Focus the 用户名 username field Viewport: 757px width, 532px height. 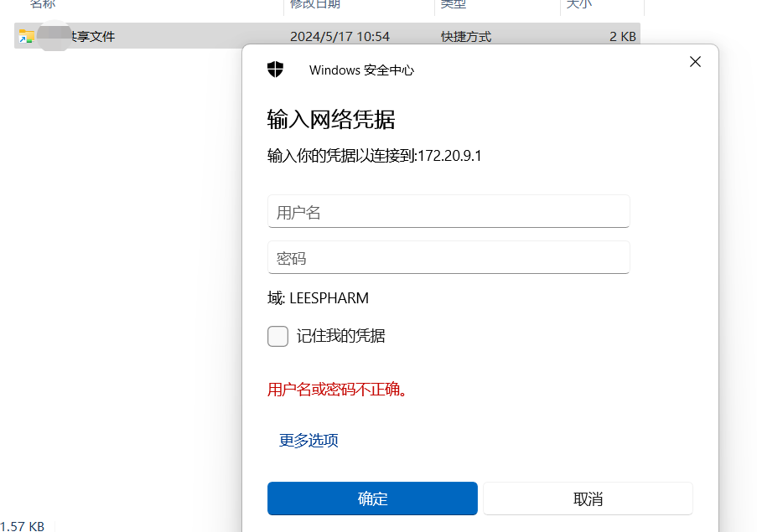click(x=448, y=211)
